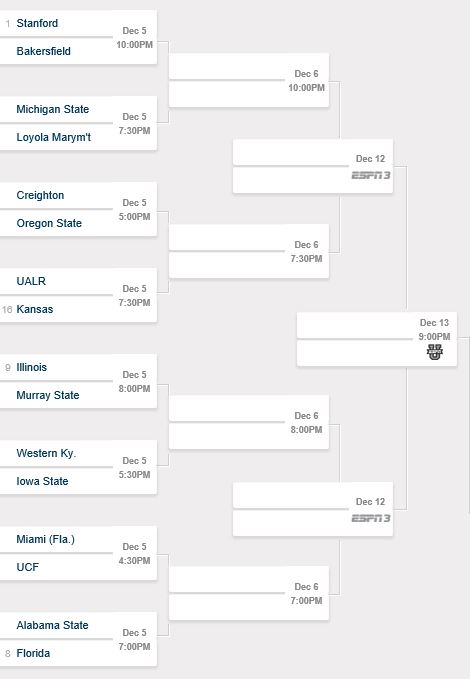Click the lower ESPN3 logo on Dec 12
Screen dimensions: 470x679
[371, 518]
